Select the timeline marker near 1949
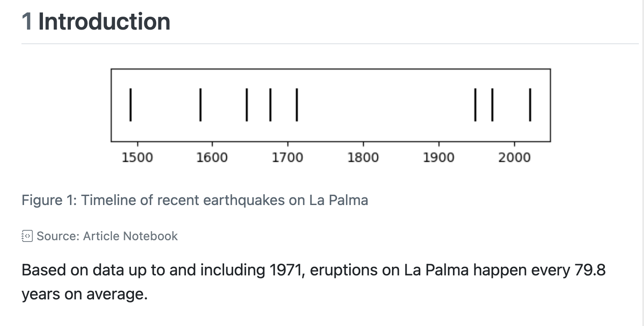The height and width of the screenshot is (326, 644). coord(475,105)
